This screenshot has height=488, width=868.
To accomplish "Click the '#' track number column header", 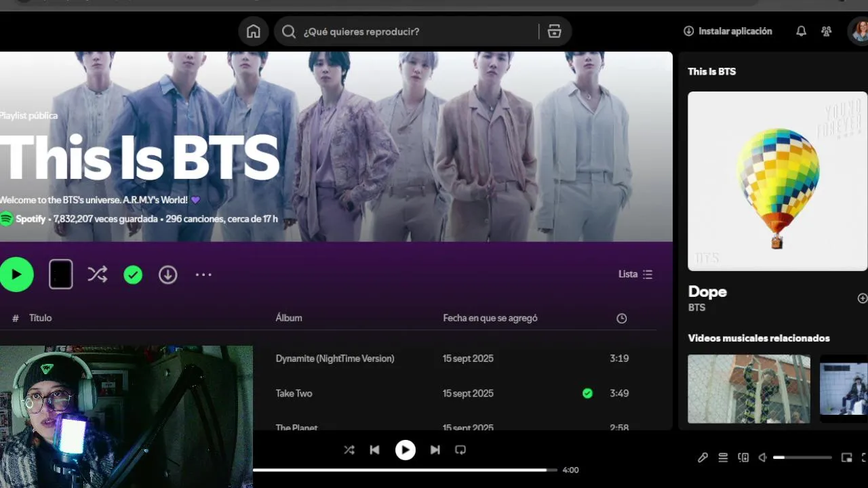I will 16,318.
